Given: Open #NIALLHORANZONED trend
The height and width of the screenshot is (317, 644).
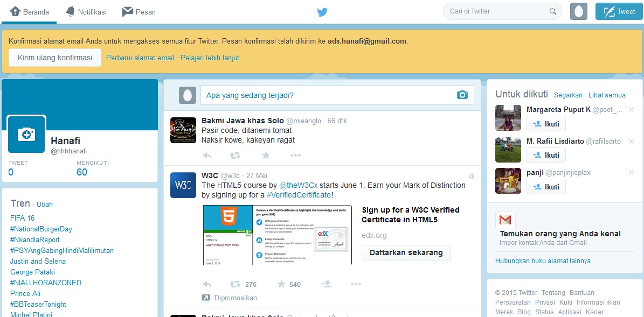Looking at the screenshot, I should coord(46,283).
